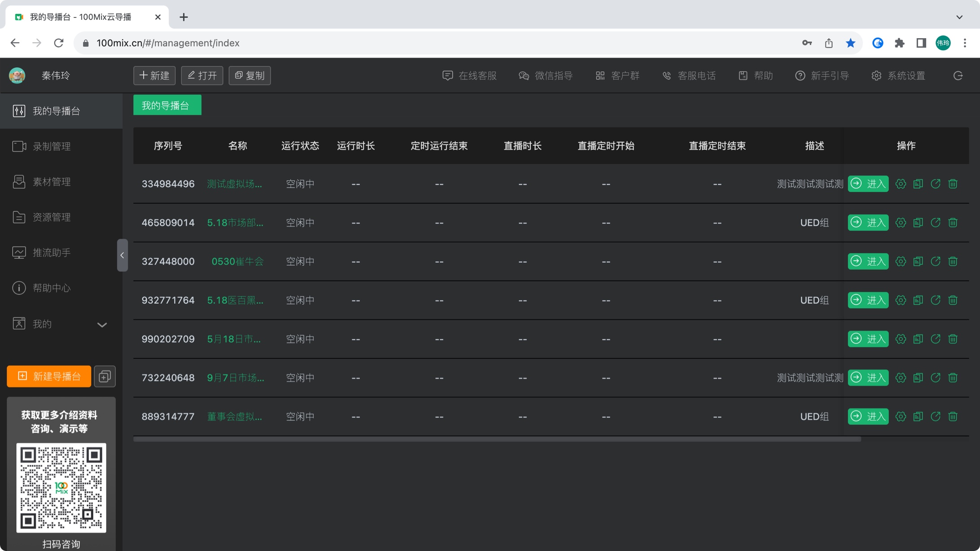Open 素材管理 in the sidebar
The width and height of the screenshot is (980, 551).
click(61, 182)
